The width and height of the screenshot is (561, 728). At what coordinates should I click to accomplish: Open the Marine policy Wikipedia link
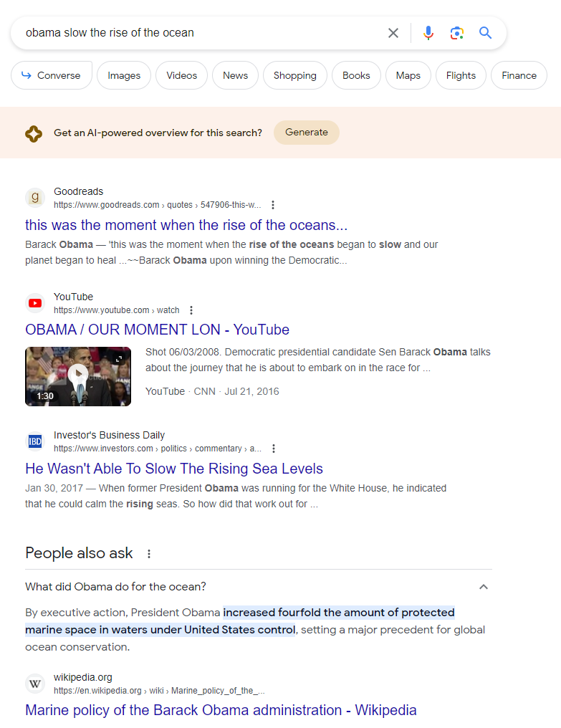221,710
